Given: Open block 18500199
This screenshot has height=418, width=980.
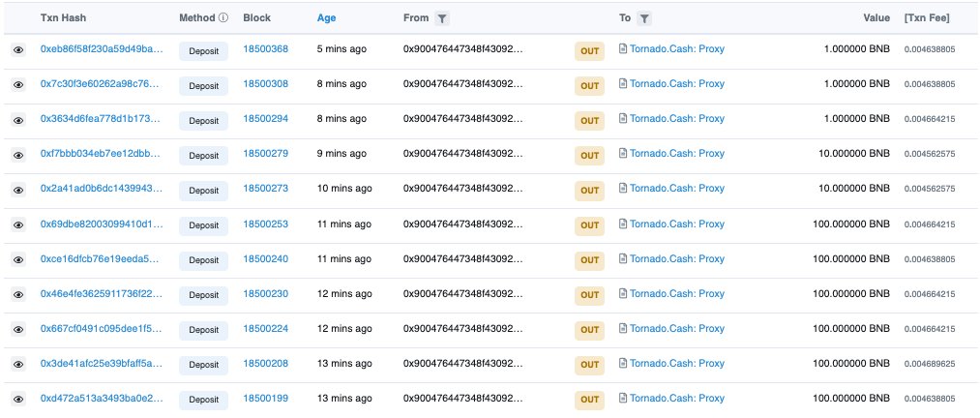Looking at the screenshot, I should click(x=266, y=399).
